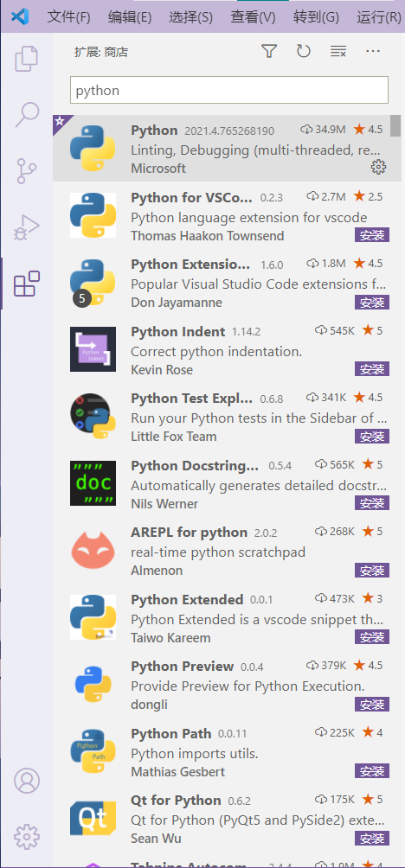Click the Python Extension Pack logo
This screenshot has height=868, width=405.
93,283
